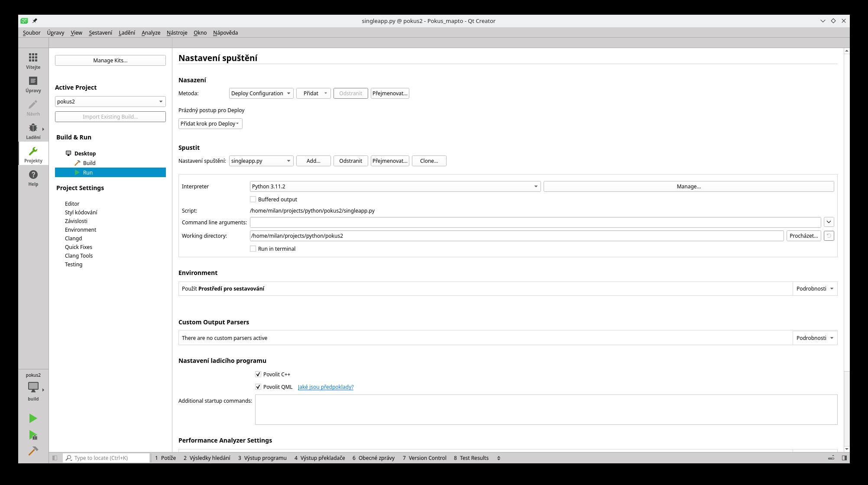Click the vertical scrollbar up arrow

[846, 51]
